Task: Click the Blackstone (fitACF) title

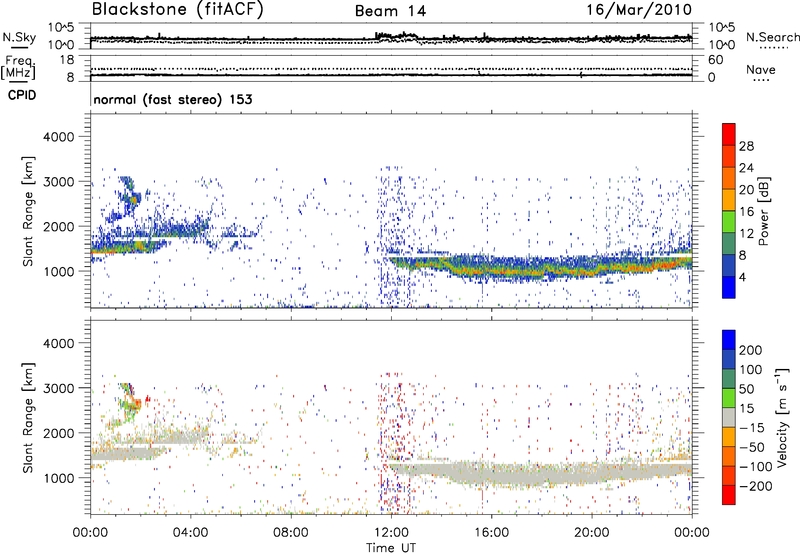Action: [x=177, y=9]
